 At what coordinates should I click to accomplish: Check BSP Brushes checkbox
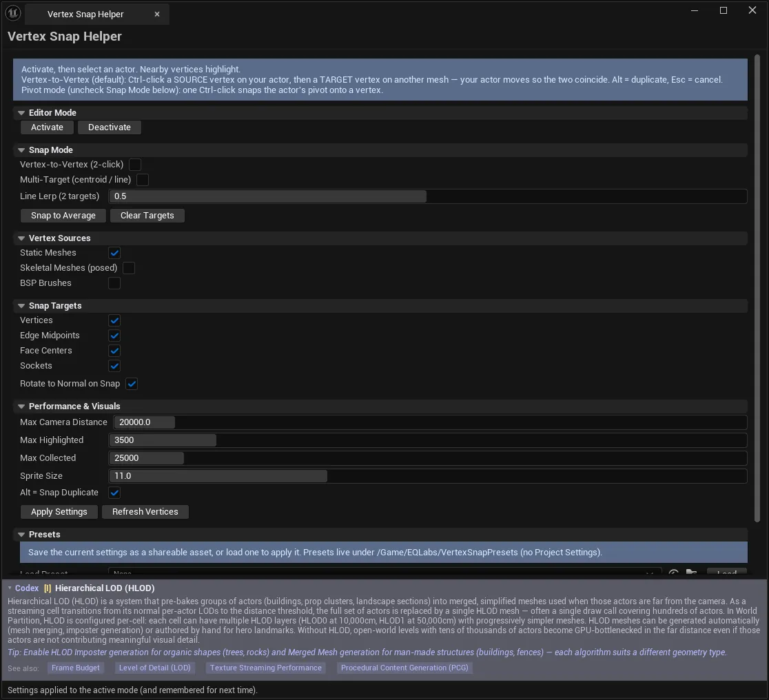(114, 284)
